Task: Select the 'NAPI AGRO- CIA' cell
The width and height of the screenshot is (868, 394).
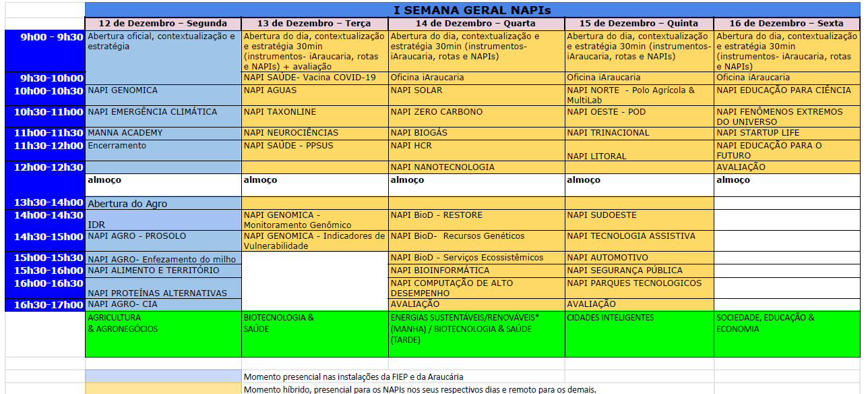Action: coord(164,305)
